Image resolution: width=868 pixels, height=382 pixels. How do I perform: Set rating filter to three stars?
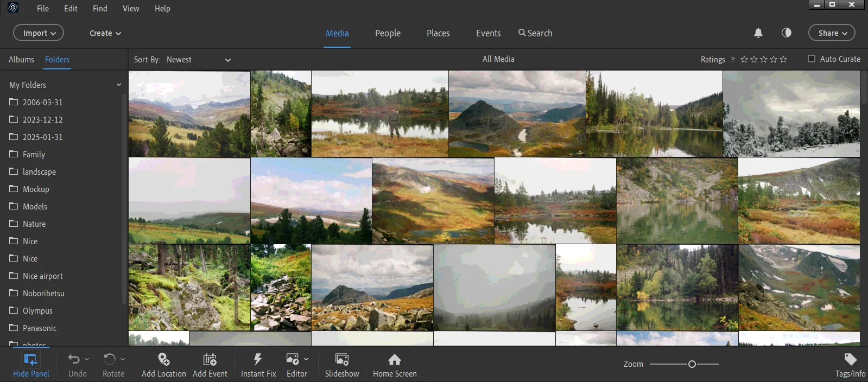tap(764, 59)
